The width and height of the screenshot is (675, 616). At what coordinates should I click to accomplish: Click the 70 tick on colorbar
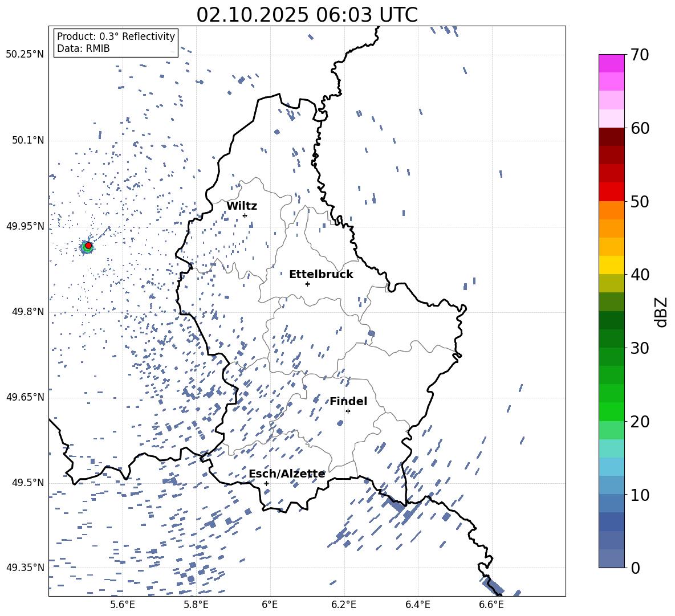640,55
